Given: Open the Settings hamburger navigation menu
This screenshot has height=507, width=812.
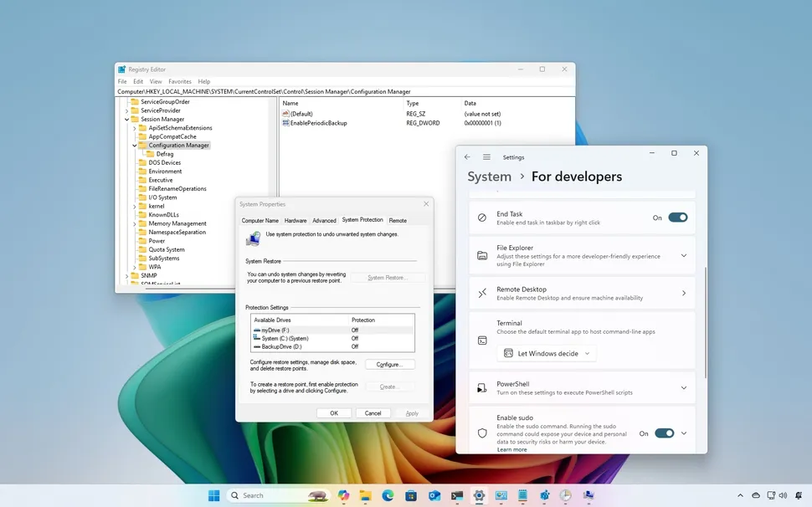Looking at the screenshot, I should tap(486, 157).
